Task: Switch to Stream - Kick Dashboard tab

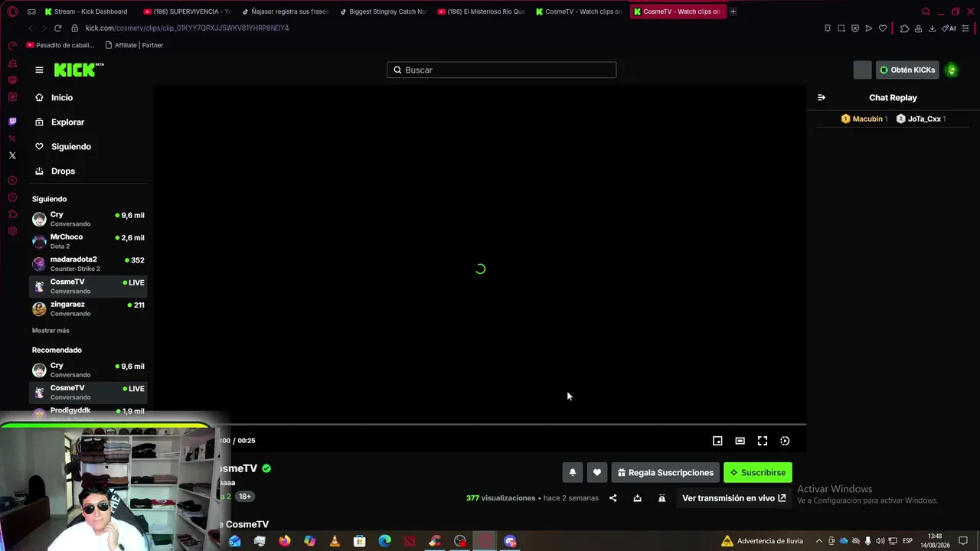Action: click(x=86, y=11)
